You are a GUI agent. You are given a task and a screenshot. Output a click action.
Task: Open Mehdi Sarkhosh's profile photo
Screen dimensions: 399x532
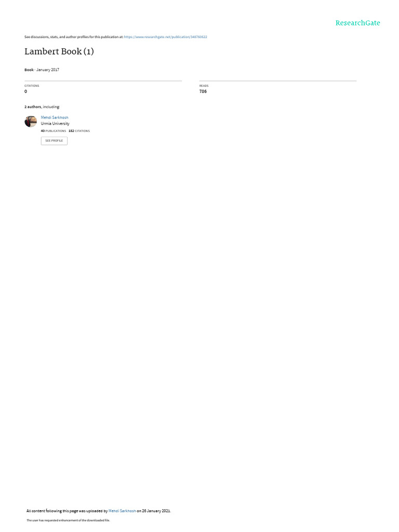[31, 121]
